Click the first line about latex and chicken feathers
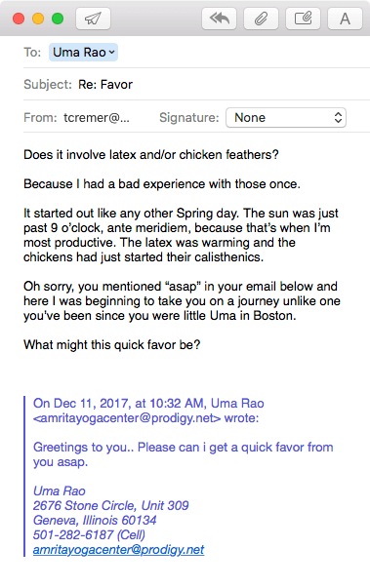Screen dimensions: 370x588 click(x=151, y=154)
